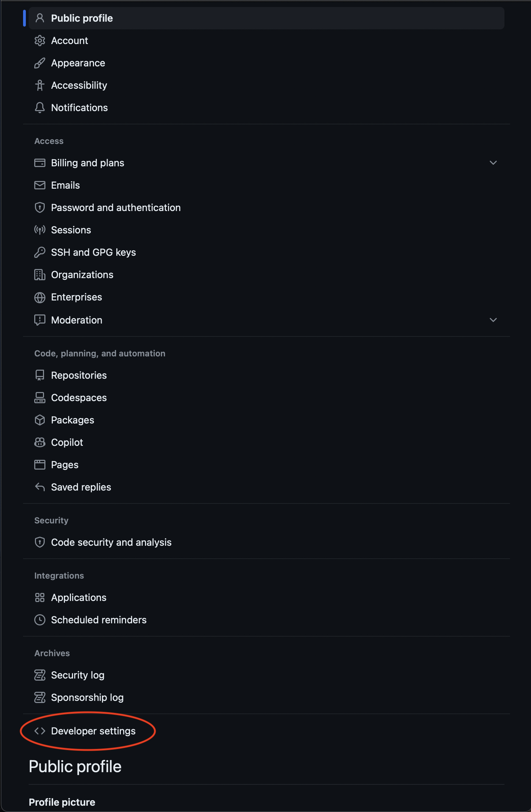The height and width of the screenshot is (812, 531).
Task: Select Saved replies in sidebar
Action: [x=81, y=487]
